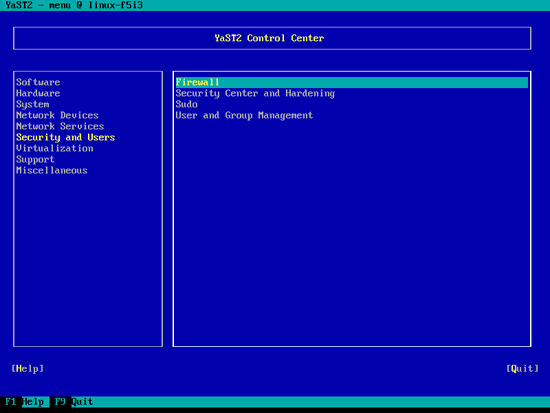Viewport: 550px width, 413px height.
Task: Open the System category
Action: [33, 105]
